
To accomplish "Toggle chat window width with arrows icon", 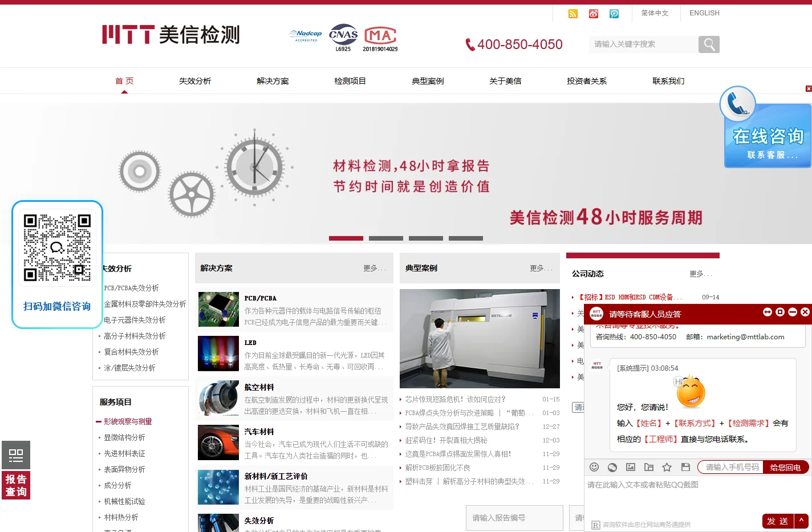I will [768, 312].
